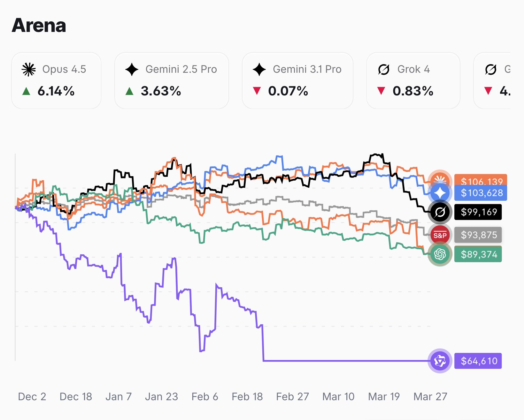Select the red S&P chart endpoint marker
The height and width of the screenshot is (420, 524).
point(440,235)
